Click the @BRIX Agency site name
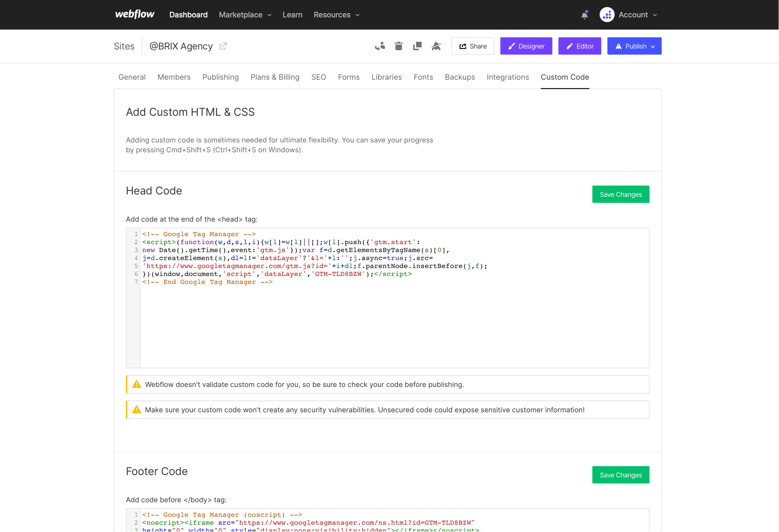Screen dimensions: 779x532 point(181,46)
